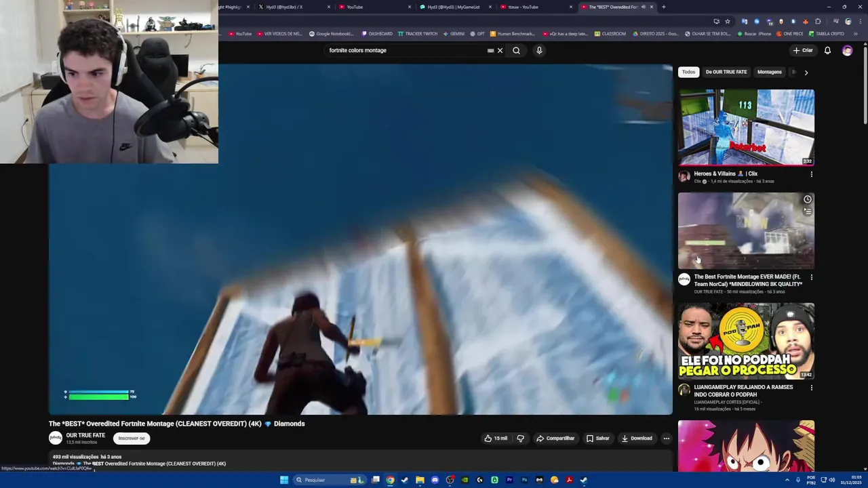
Task: Show more filter chips with the arrow
Action: pos(806,72)
